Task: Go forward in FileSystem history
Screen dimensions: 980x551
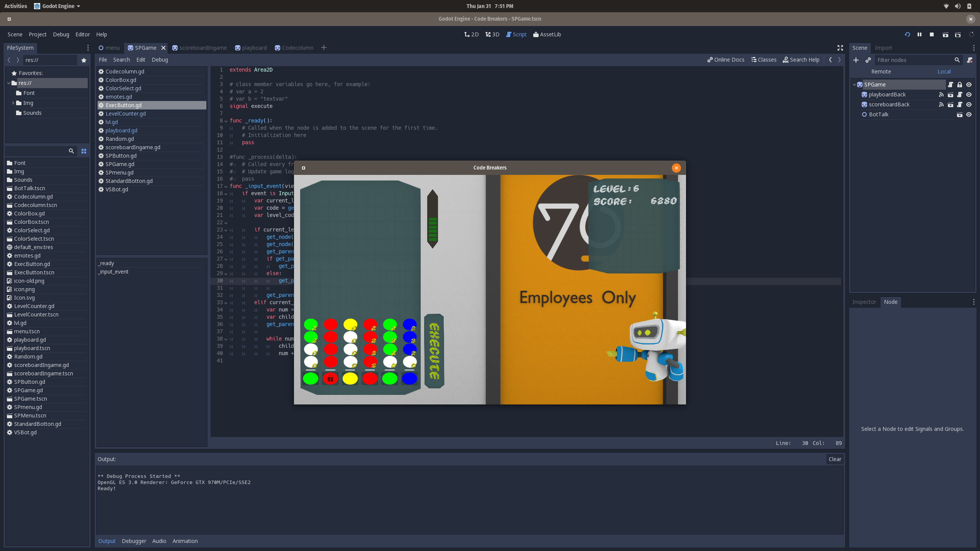Action: coord(18,60)
